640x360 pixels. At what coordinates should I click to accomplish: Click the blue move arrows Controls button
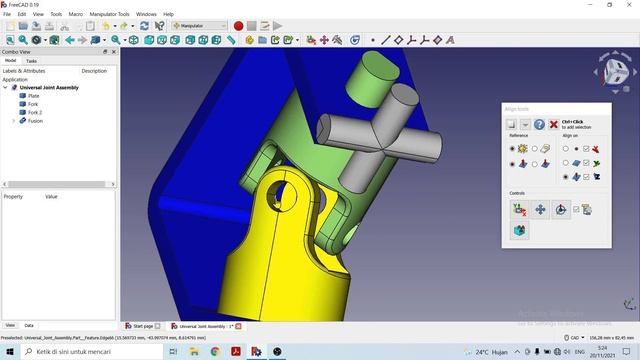click(540, 210)
